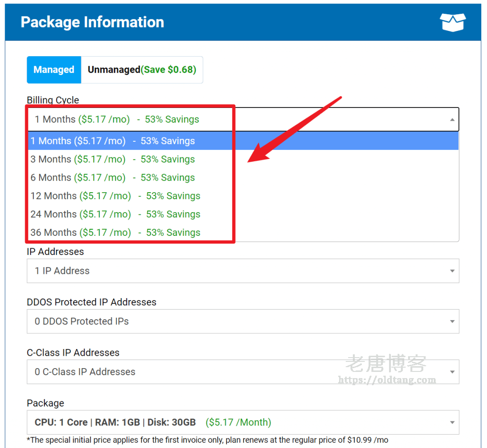Image resolution: width=487 pixels, height=448 pixels.
Task: Open the C-Class IP Addresses dropdown
Action: pyautogui.click(x=243, y=372)
